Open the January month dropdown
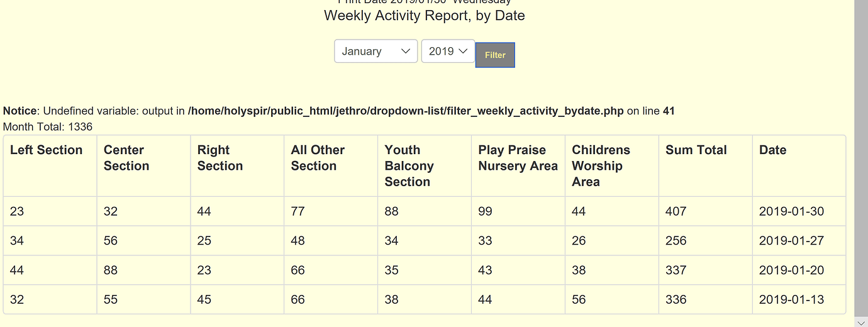 (x=376, y=52)
